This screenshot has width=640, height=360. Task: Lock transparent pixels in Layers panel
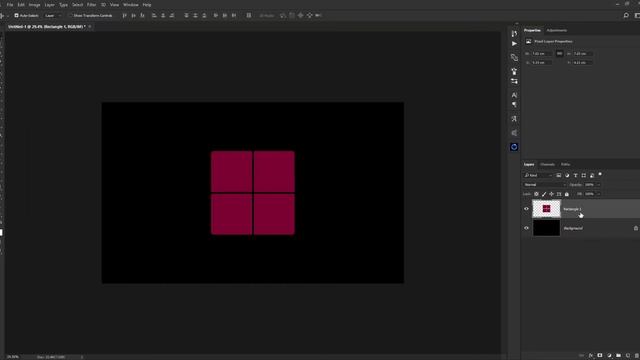tap(536, 194)
